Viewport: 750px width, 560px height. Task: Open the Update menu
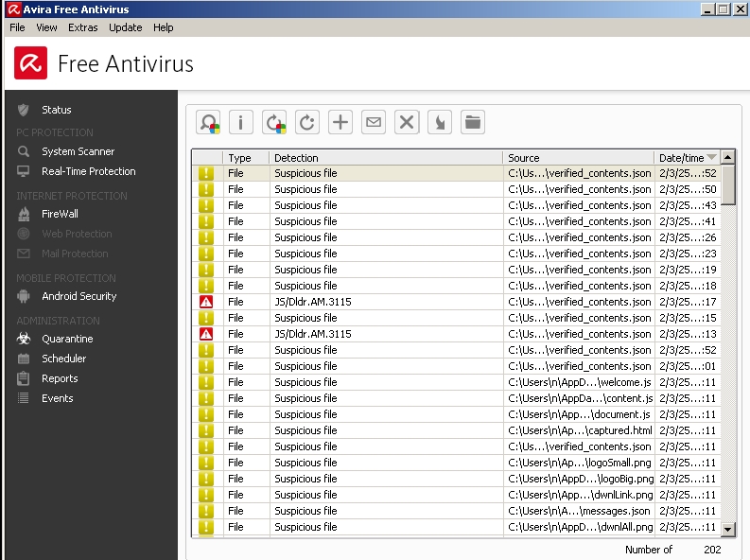[126, 27]
